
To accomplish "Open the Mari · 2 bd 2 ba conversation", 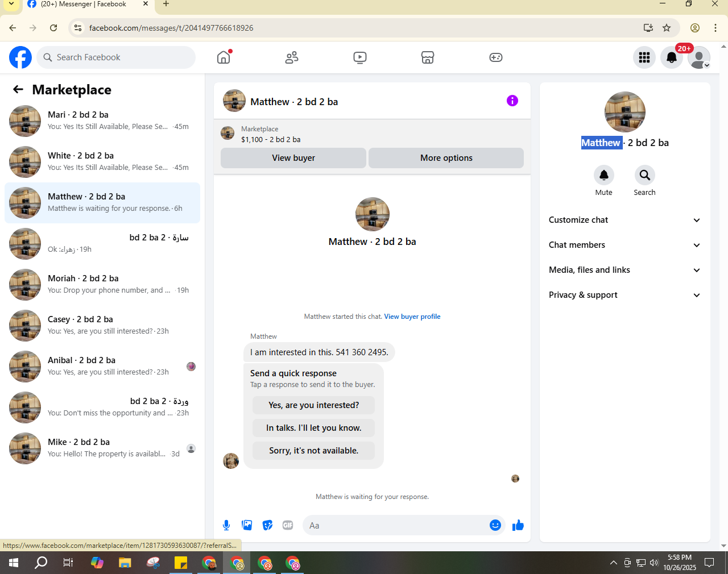I will coord(102,121).
